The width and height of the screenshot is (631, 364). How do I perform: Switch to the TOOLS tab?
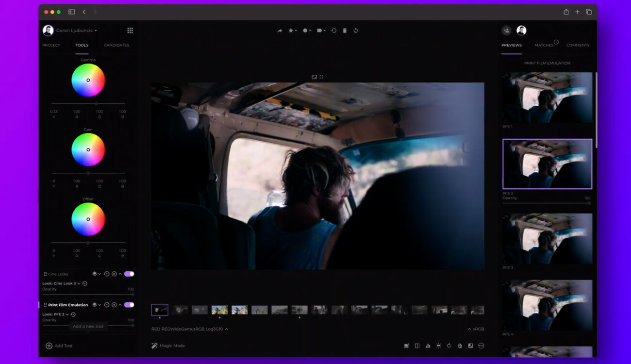point(82,45)
